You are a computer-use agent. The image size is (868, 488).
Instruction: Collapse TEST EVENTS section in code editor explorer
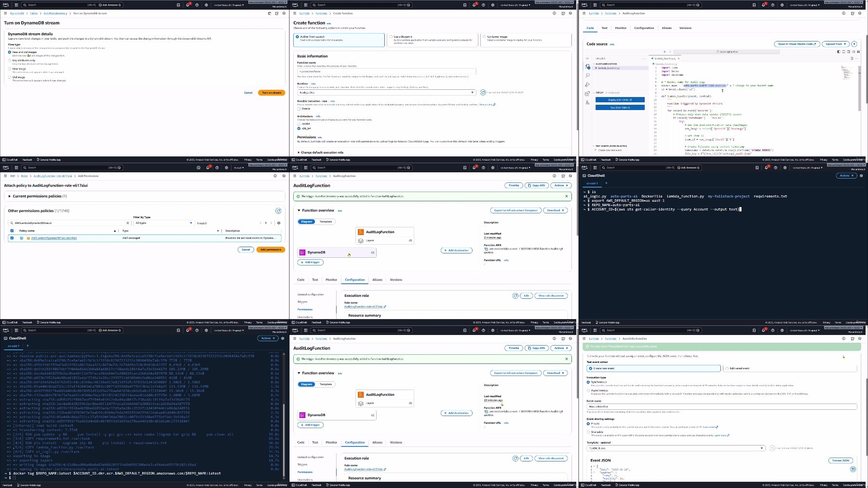[x=610, y=146]
